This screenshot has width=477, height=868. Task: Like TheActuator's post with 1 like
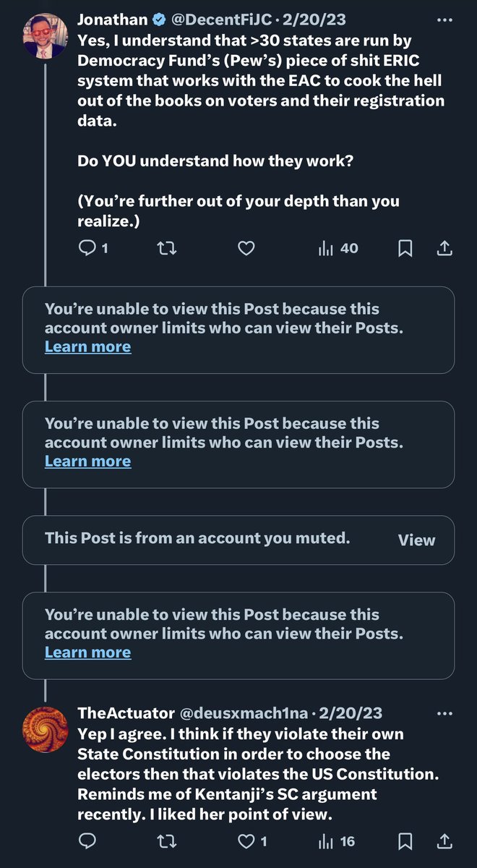[x=253, y=841]
